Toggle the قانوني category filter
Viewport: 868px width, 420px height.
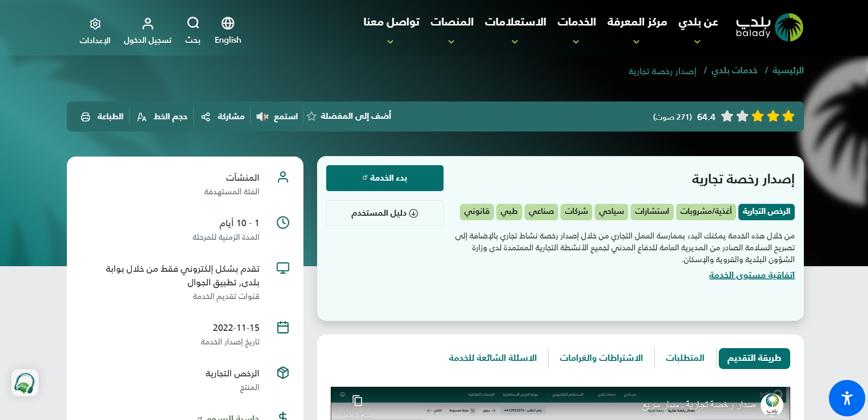tap(477, 212)
